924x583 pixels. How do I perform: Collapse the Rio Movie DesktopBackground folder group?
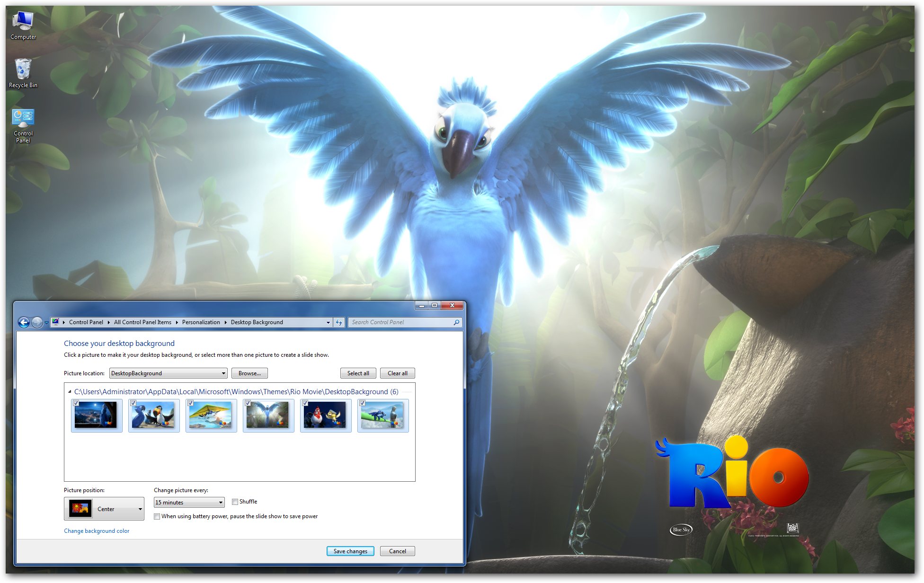[70, 392]
